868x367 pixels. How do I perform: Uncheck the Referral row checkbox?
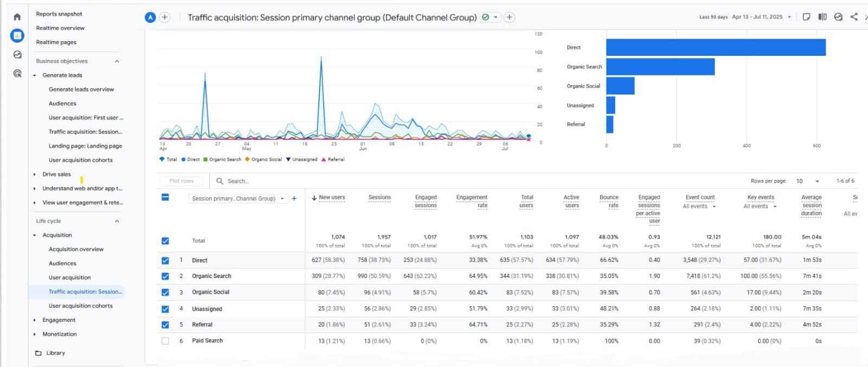click(165, 325)
